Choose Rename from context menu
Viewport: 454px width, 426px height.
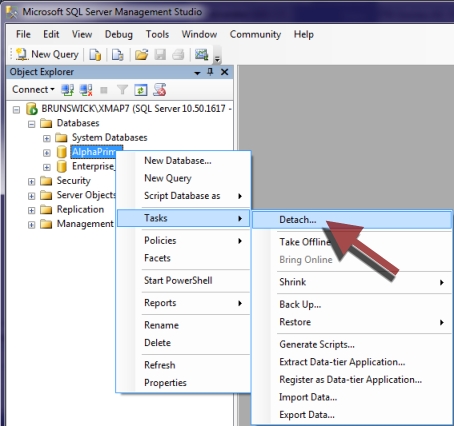coord(183,325)
